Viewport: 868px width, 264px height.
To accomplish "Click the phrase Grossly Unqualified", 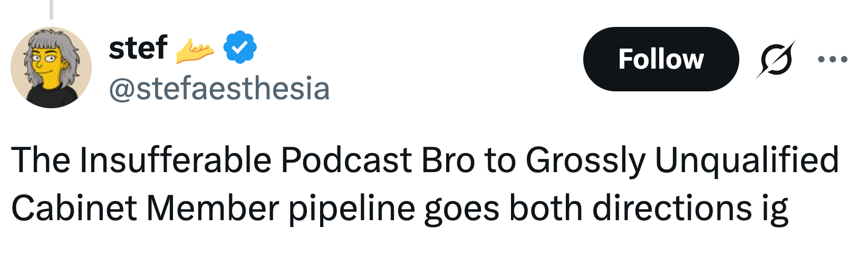I will tap(682, 159).
